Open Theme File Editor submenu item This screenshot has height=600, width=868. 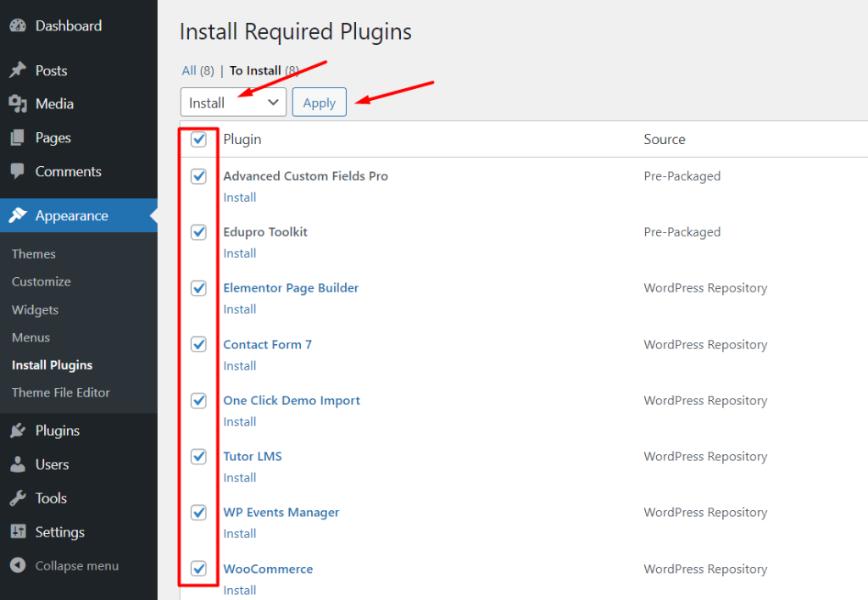61,392
